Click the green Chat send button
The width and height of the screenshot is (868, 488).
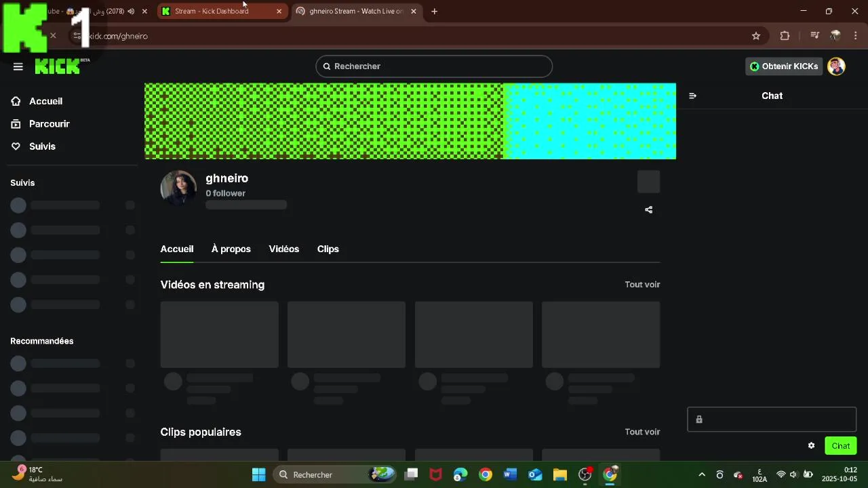[x=841, y=445]
